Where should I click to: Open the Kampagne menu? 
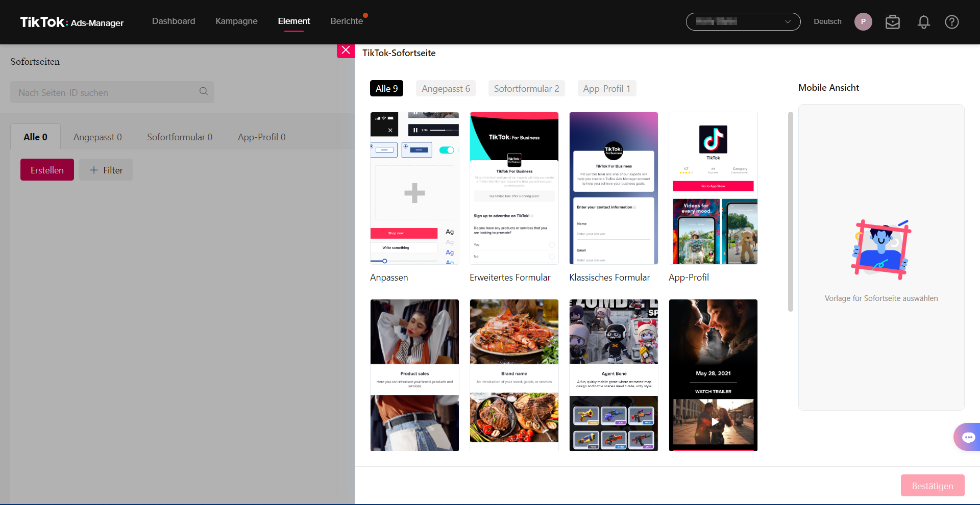pos(236,21)
